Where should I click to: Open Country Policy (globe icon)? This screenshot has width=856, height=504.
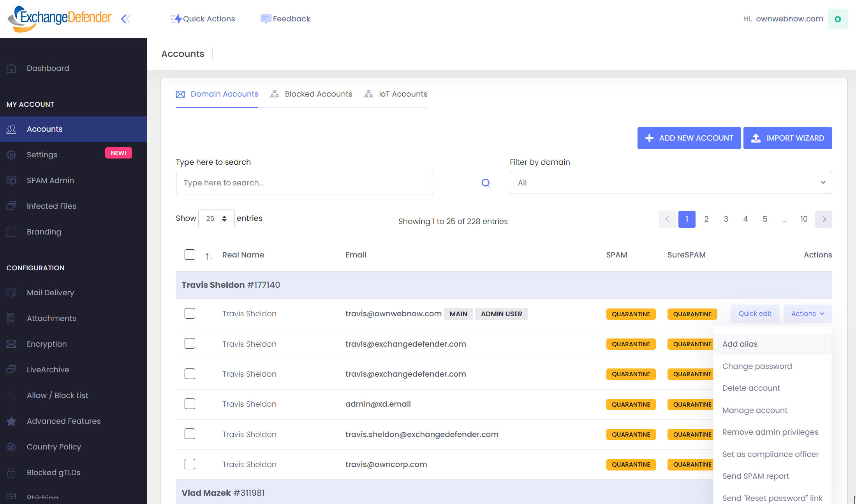pyautogui.click(x=11, y=447)
